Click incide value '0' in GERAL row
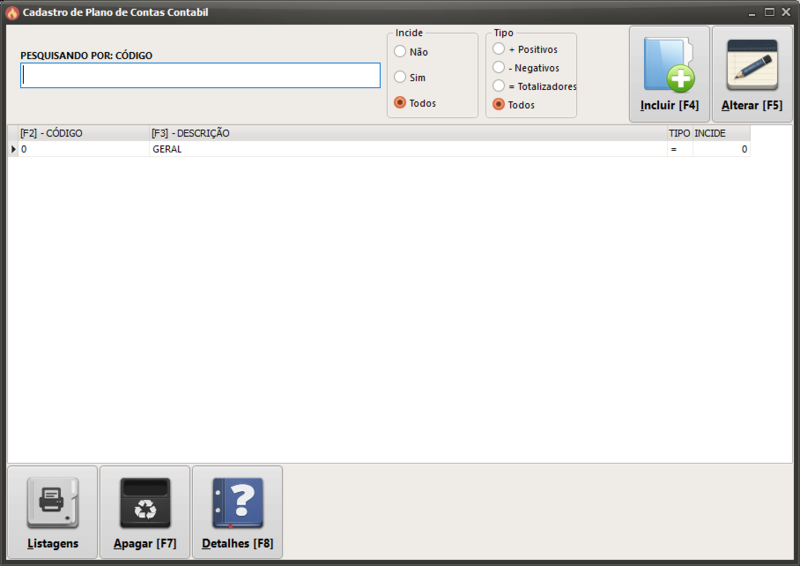The height and width of the screenshot is (566, 800). click(721, 149)
